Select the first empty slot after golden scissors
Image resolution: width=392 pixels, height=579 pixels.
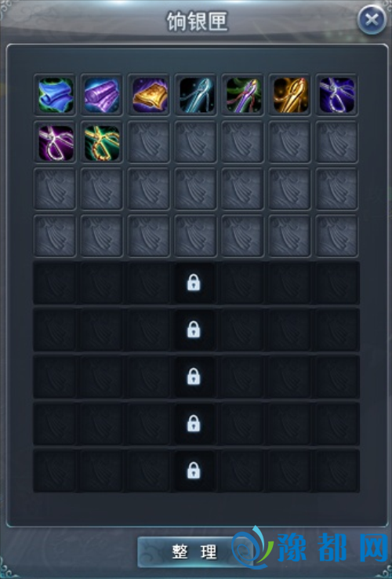(x=149, y=142)
